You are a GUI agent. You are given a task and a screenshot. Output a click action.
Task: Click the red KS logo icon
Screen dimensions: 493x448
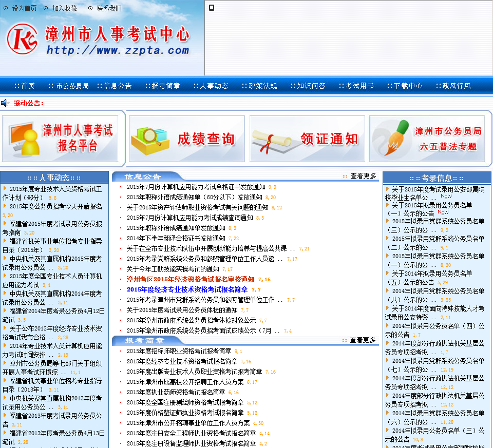click(x=22, y=40)
